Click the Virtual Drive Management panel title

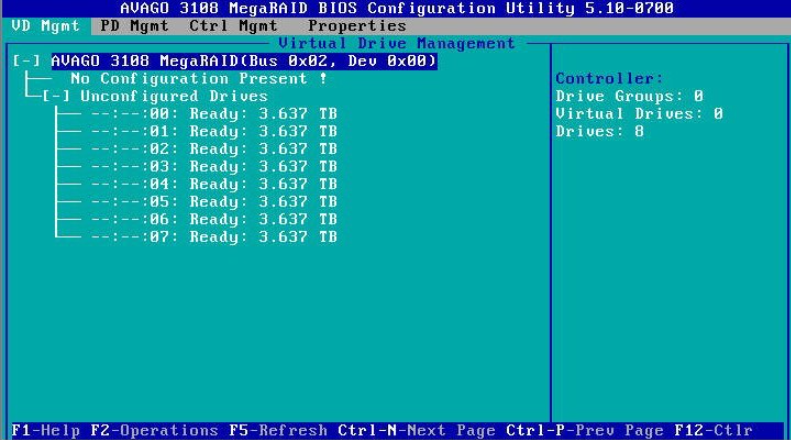point(397,44)
